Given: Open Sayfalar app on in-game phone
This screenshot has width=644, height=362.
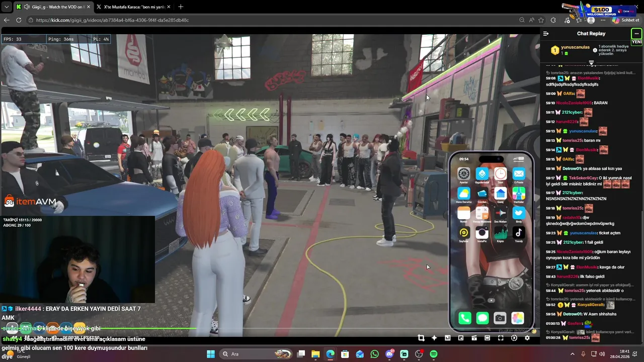Looking at the screenshot, I should pos(464,233).
